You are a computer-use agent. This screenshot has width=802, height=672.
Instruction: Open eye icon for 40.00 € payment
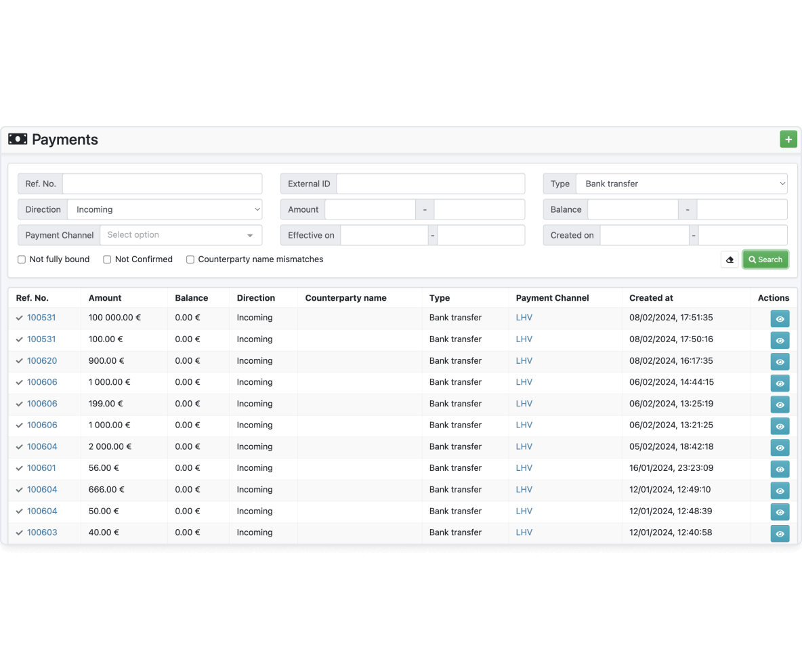(x=780, y=533)
